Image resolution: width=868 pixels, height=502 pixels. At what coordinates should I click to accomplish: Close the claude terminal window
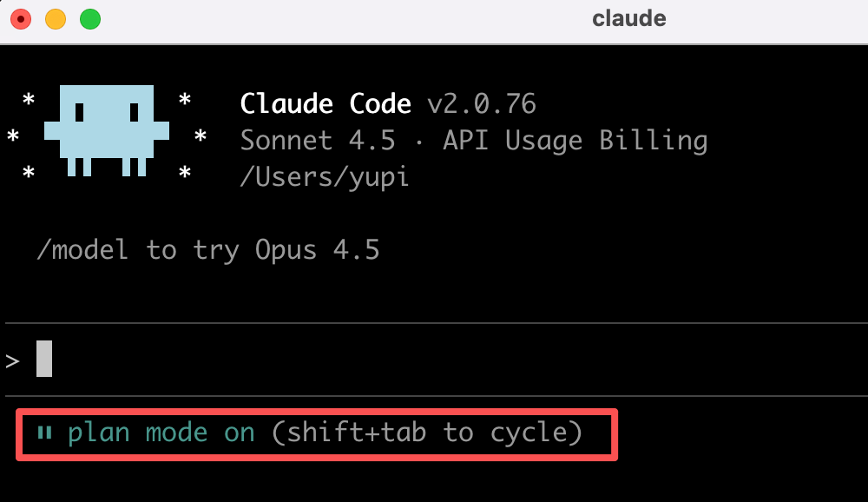click(20, 18)
